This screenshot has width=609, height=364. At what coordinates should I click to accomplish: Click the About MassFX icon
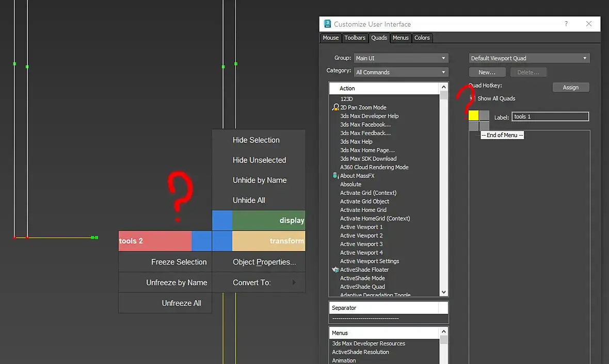click(335, 175)
